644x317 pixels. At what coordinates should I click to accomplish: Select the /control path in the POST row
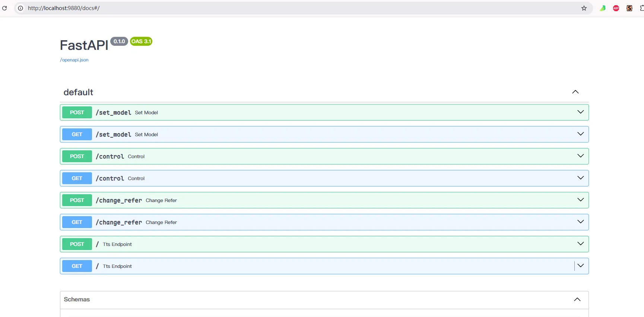click(110, 157)
